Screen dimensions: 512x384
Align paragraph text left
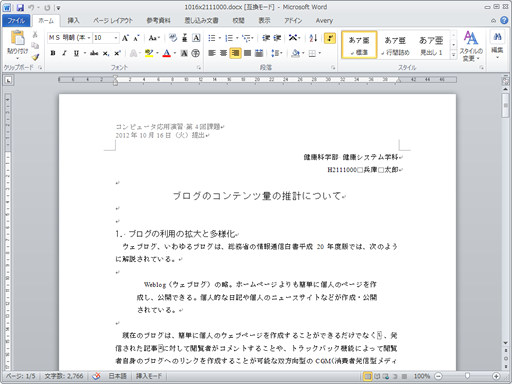[212, 53]
